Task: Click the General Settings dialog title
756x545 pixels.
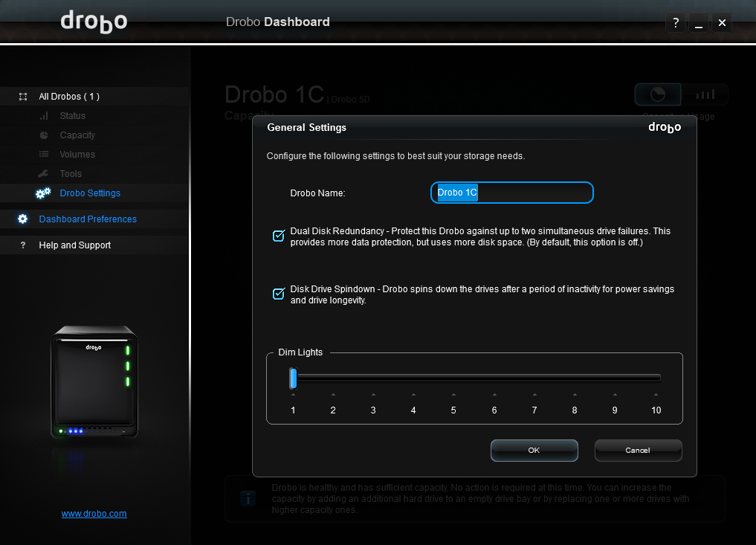Action: click(x=307, y=127)
